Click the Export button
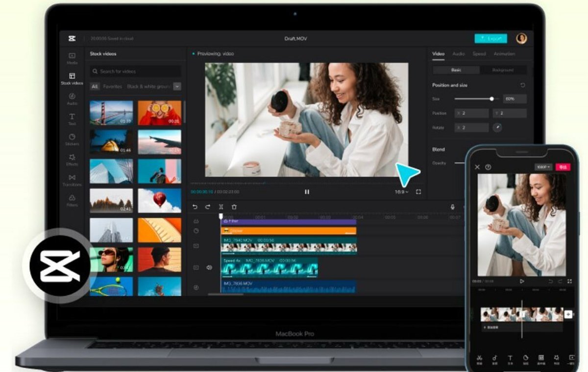588x372 pixels. point(490,38)
